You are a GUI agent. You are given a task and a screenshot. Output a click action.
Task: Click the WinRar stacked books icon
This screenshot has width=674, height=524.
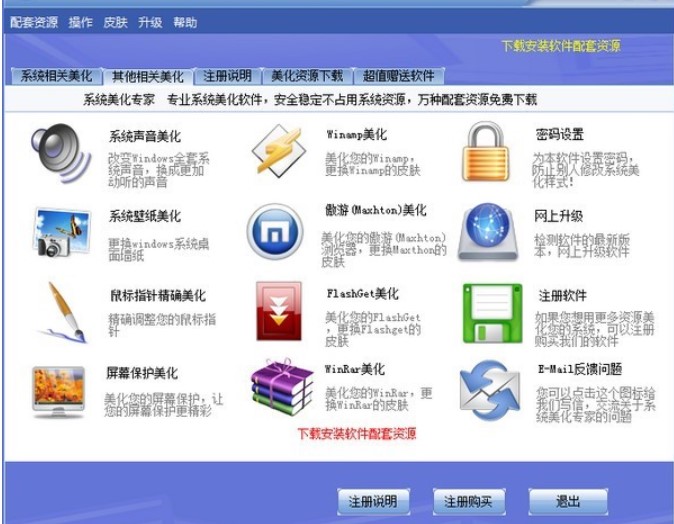[282, 388]
